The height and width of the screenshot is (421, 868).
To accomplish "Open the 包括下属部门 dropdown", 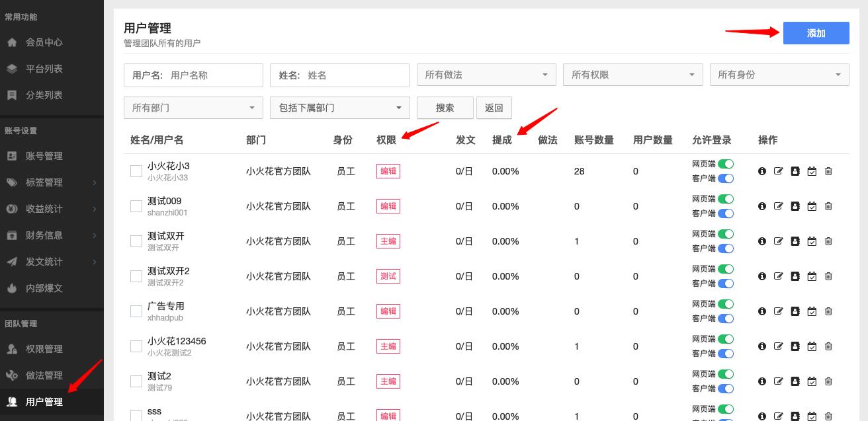I will 339,108.
